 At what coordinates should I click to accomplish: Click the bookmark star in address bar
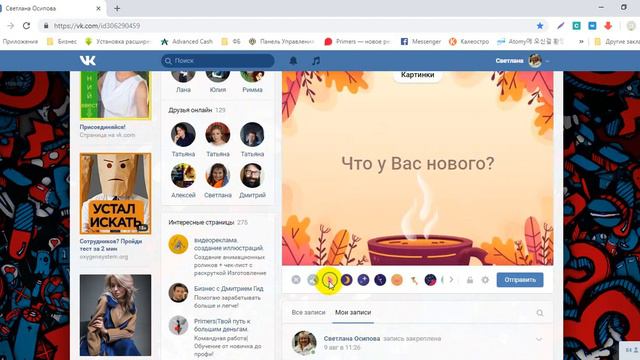click(540, 26)
